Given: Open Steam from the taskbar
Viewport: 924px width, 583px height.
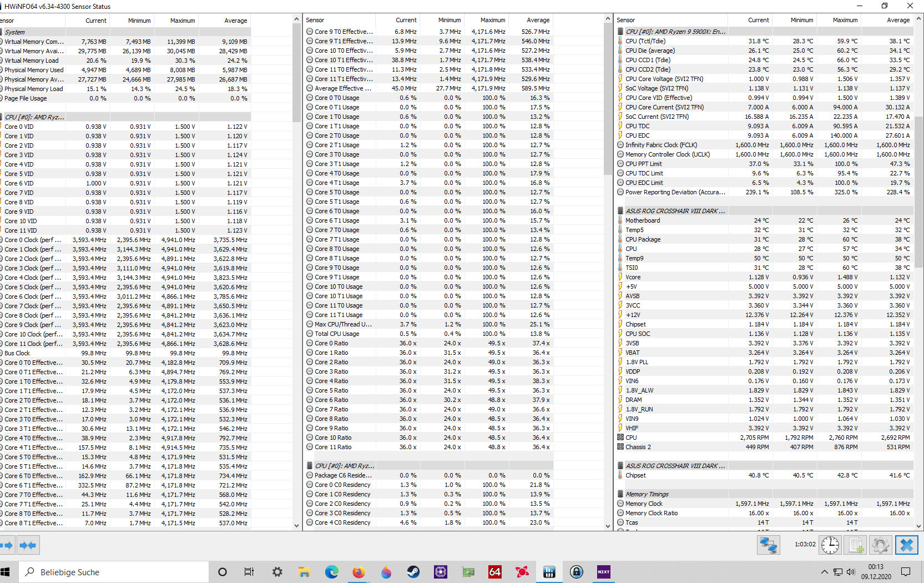Looking at the screenshot, I should coord(413,572).
